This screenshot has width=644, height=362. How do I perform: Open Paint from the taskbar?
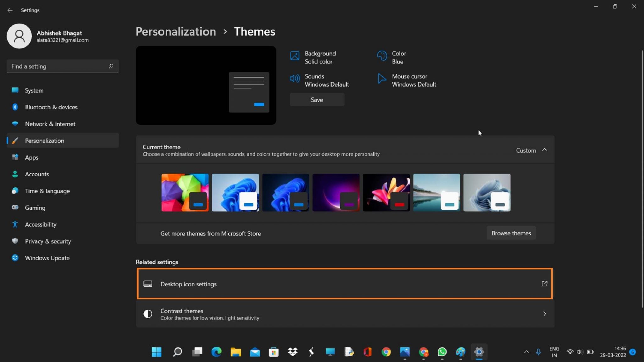pos(461,352)
